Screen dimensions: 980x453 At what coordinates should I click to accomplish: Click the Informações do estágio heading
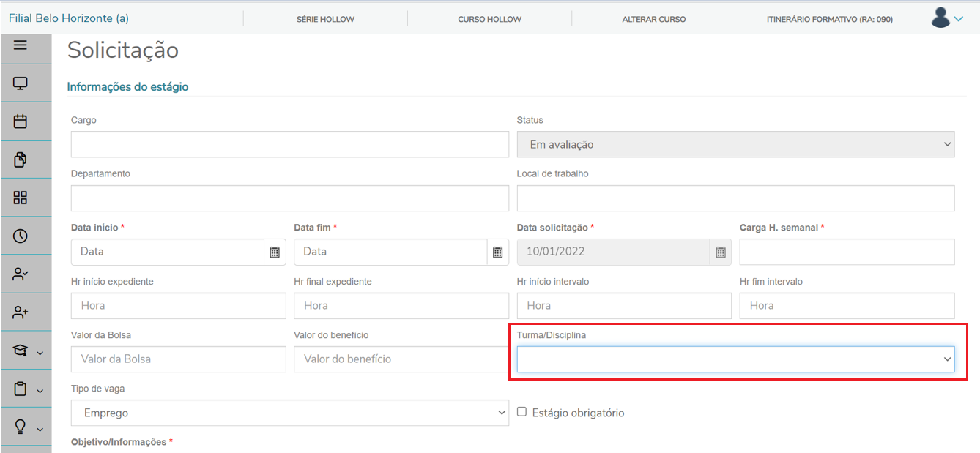click(127, 87)
